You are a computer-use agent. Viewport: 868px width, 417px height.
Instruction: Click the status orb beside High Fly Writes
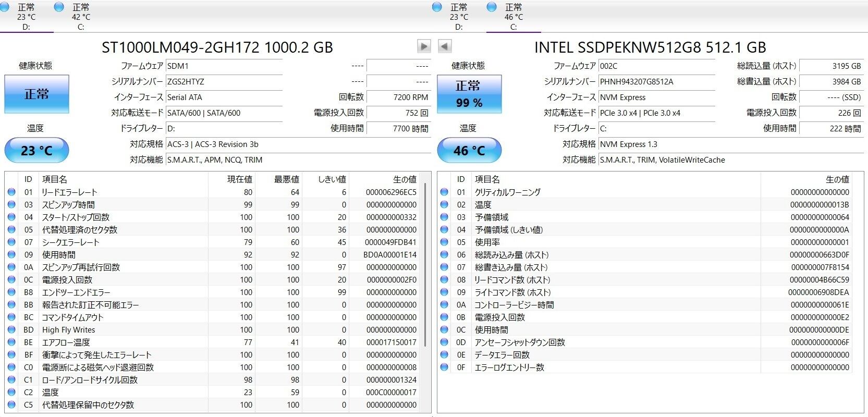[x=11, y=329]
